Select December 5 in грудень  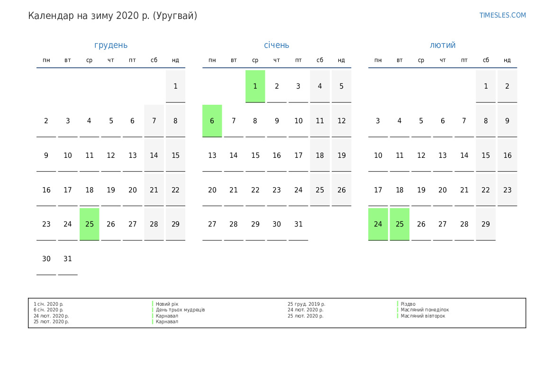tap(111, 121)
